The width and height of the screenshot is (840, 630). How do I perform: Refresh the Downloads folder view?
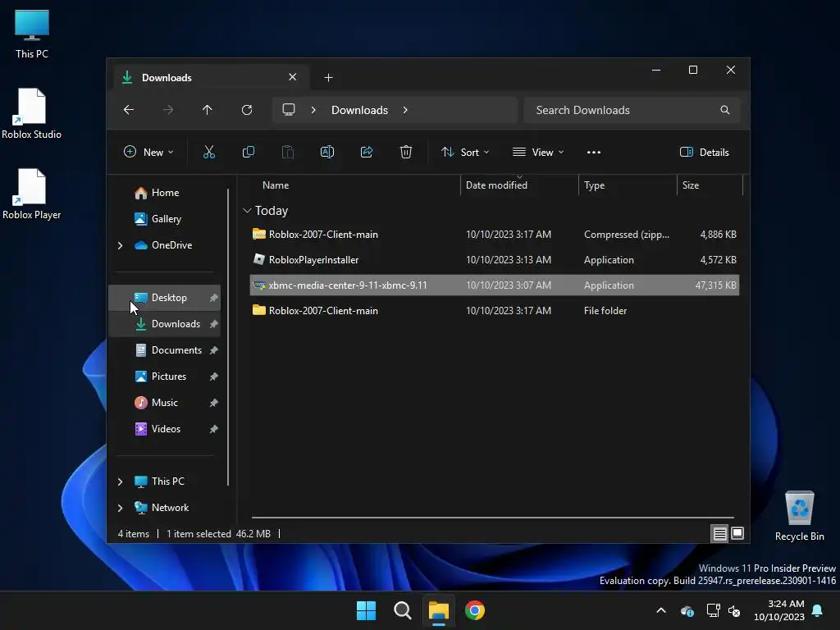click(x=247, y=110)
